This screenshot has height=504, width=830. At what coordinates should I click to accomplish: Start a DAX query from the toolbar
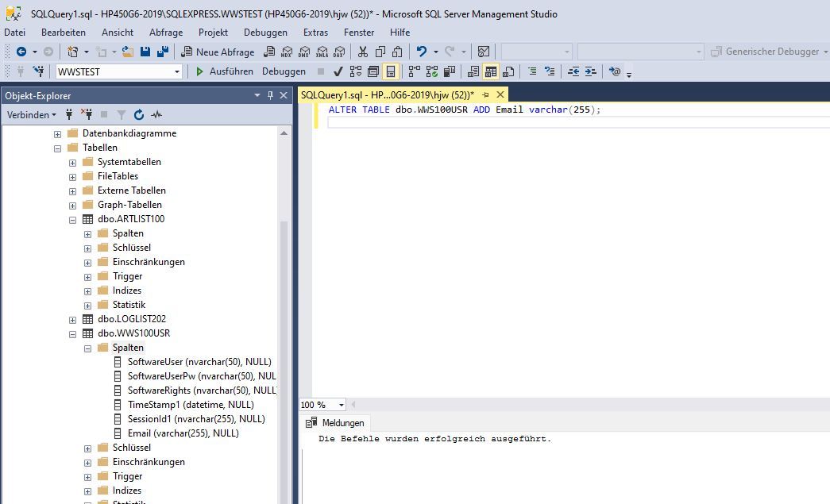tap(339, 52)
